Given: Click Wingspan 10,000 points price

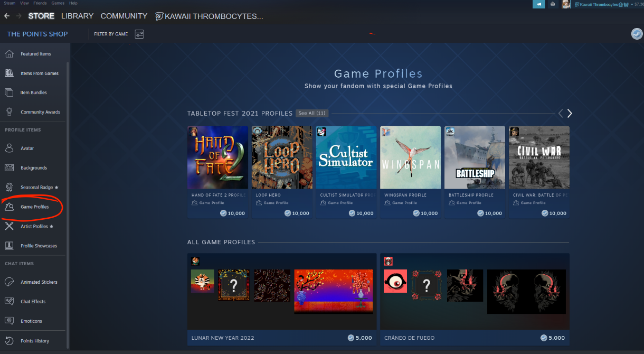Looking at the screenshot, I should [x=425, y=213].
